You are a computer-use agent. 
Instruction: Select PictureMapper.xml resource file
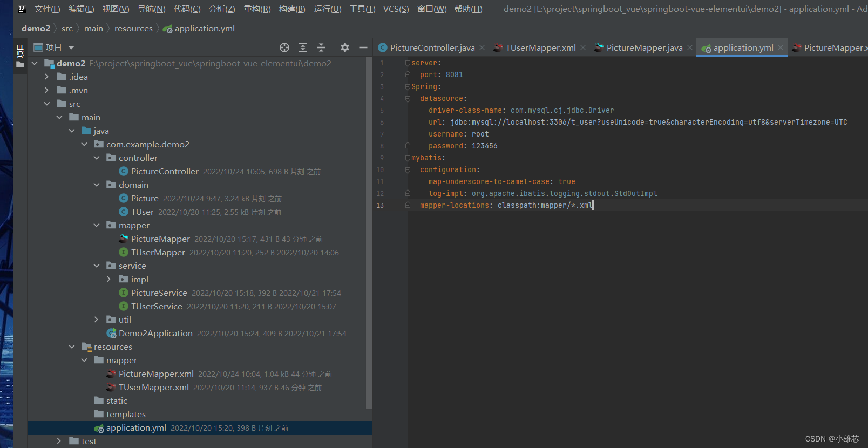[156, 374]
